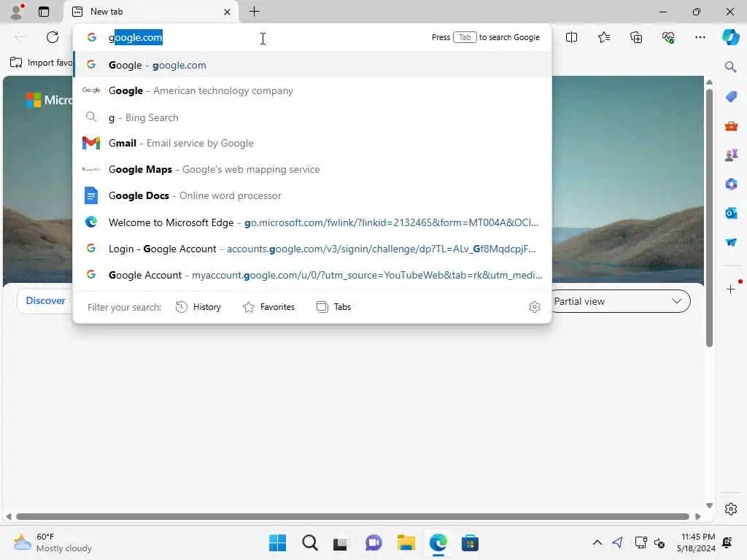Image resolution: width=747 pixels, height=560 pixels.
Task: Click the address bar text field
Action: (267, 37)
